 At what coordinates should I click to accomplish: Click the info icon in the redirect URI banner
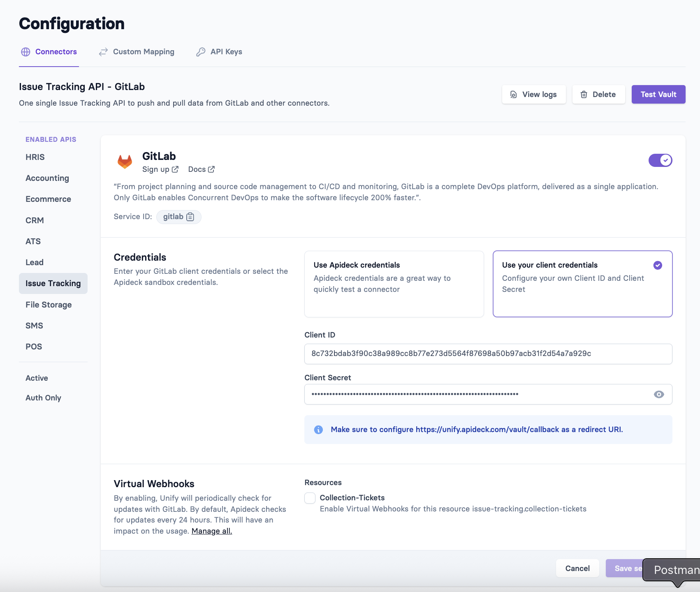[318, 429]
